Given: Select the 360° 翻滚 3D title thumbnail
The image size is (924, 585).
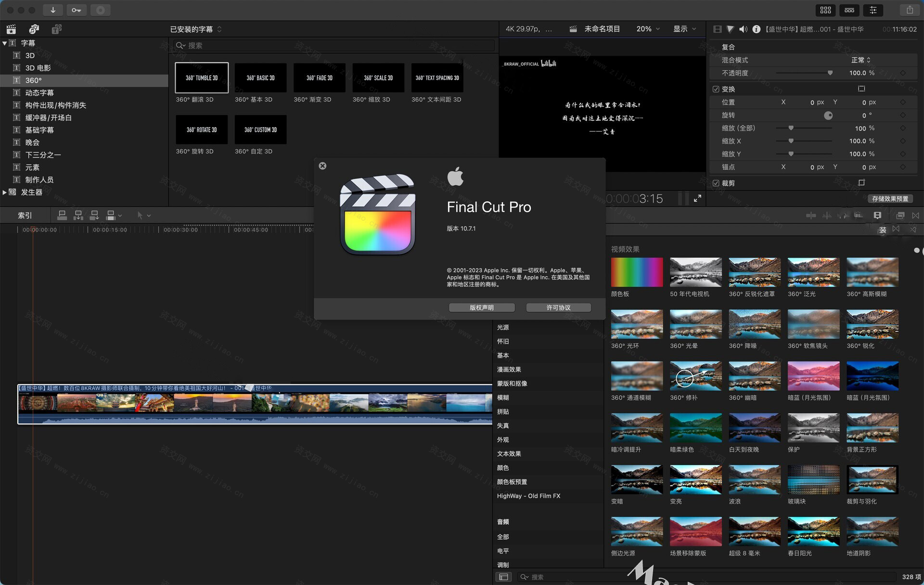Looking at the screenshot, I should pyautogui.click(x=202, y=77).
